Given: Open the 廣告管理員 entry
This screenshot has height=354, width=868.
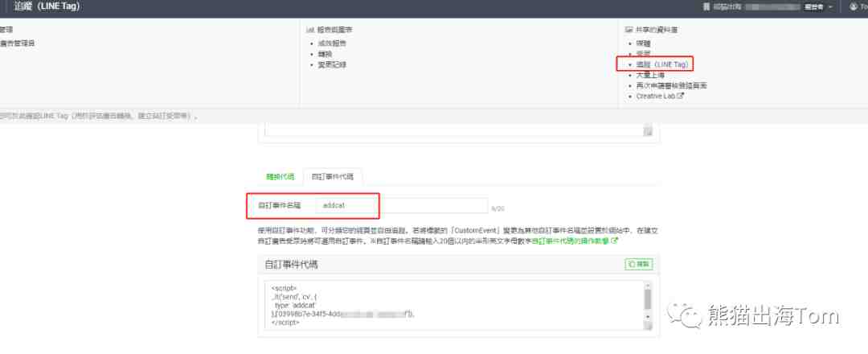Looking at the screenshot, I should (17, 43).
